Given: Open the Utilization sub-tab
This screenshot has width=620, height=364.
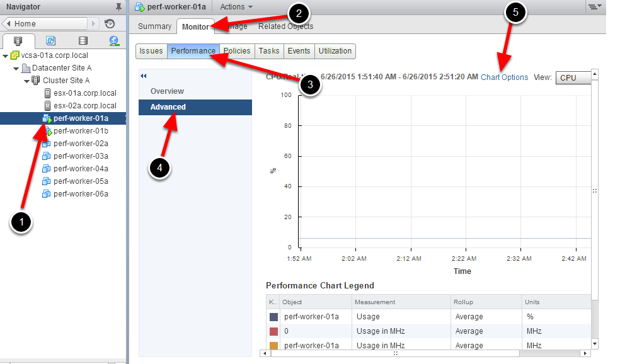Looking at the screenshot, I should (x=335, y=51).
